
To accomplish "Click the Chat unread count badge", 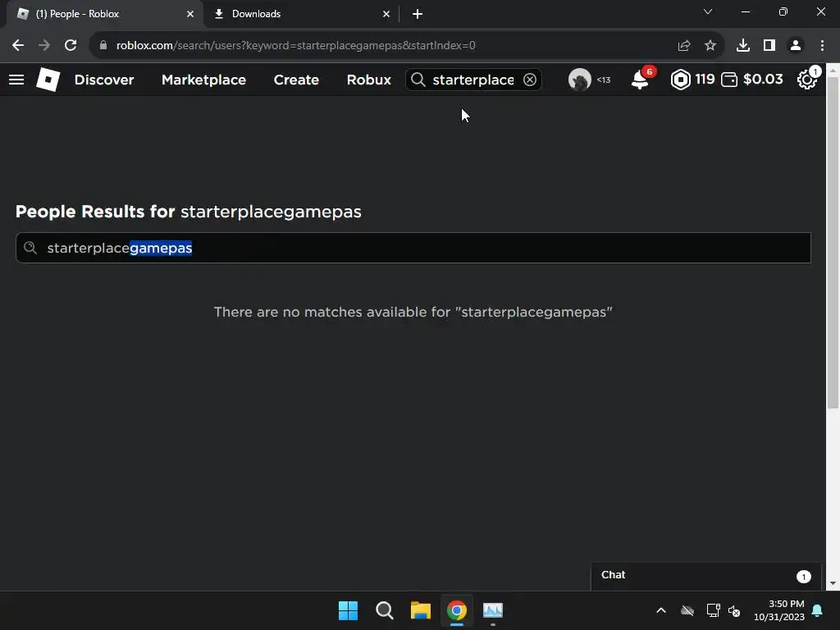I will [x=804, y=577].
